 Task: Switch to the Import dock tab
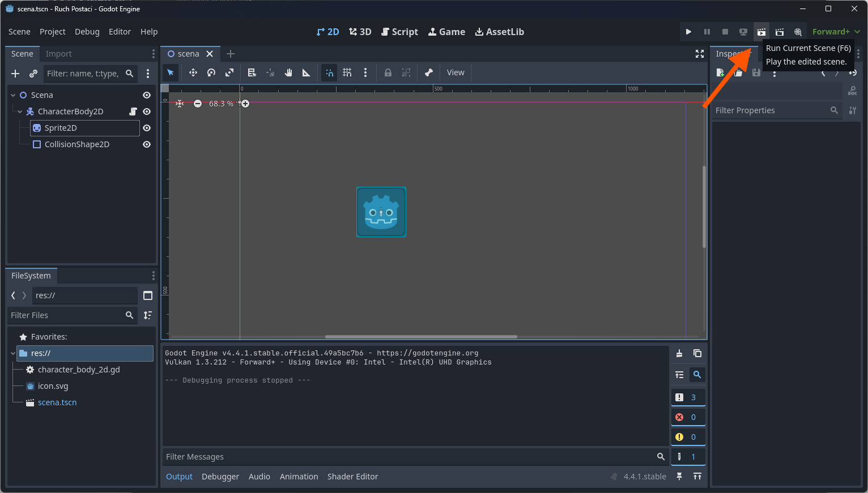coord(59,54)
